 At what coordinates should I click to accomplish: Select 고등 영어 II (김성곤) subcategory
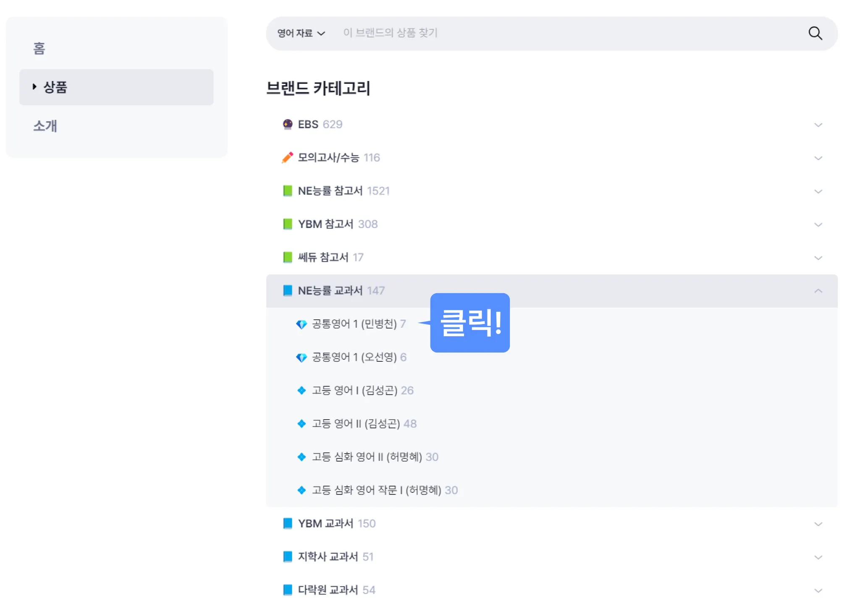[356, 424]
